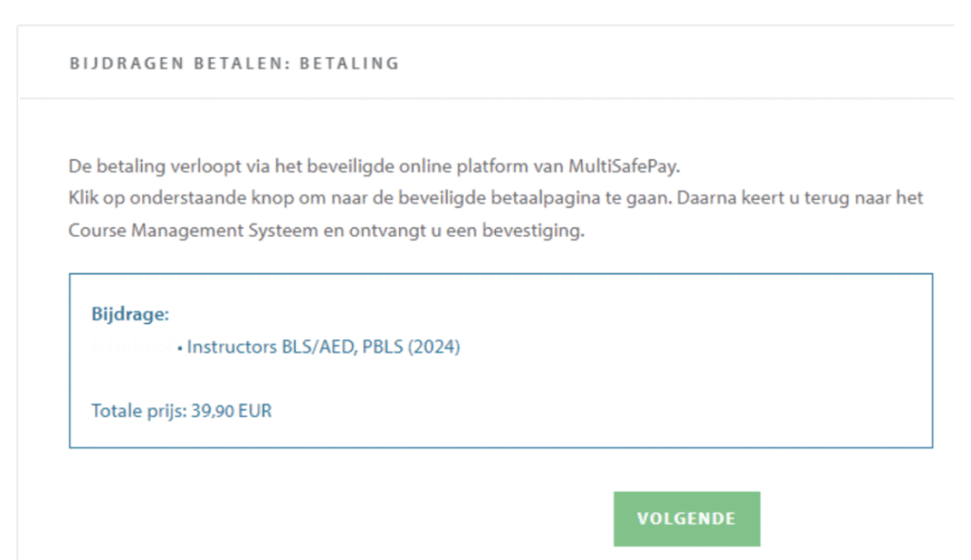Click the bullet before 'Instructors'
This screenshot has height=560, width=971.
point(179,348)
